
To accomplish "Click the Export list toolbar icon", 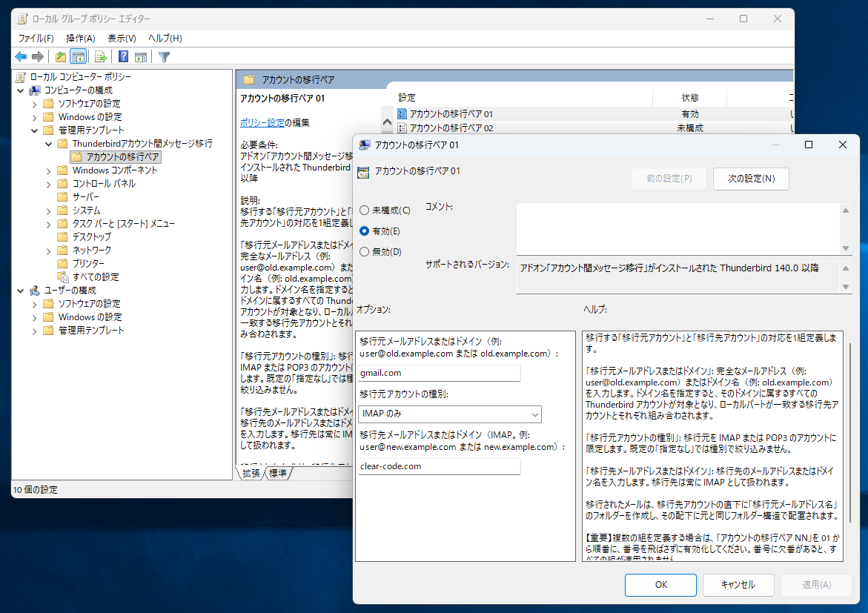I will tap(100, 56).
